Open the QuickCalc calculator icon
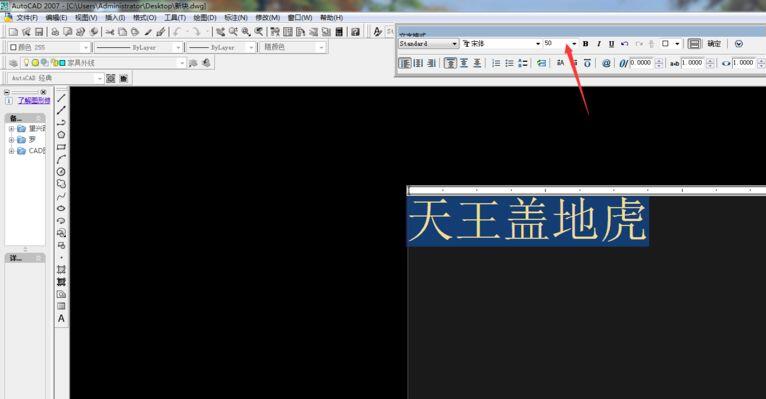The width and height of the screenshot is (766, 399). click(x=339, y=32)
